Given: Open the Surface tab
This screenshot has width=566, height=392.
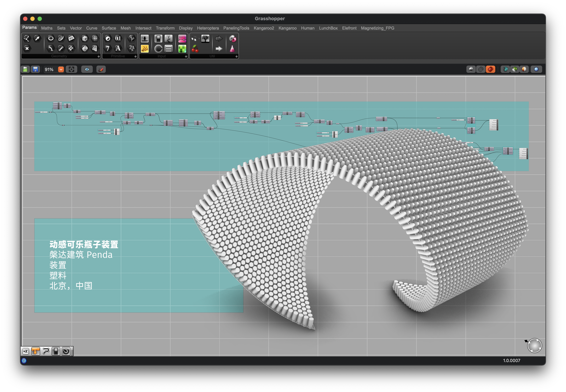Looking at the screenshot, I should 109,28.
